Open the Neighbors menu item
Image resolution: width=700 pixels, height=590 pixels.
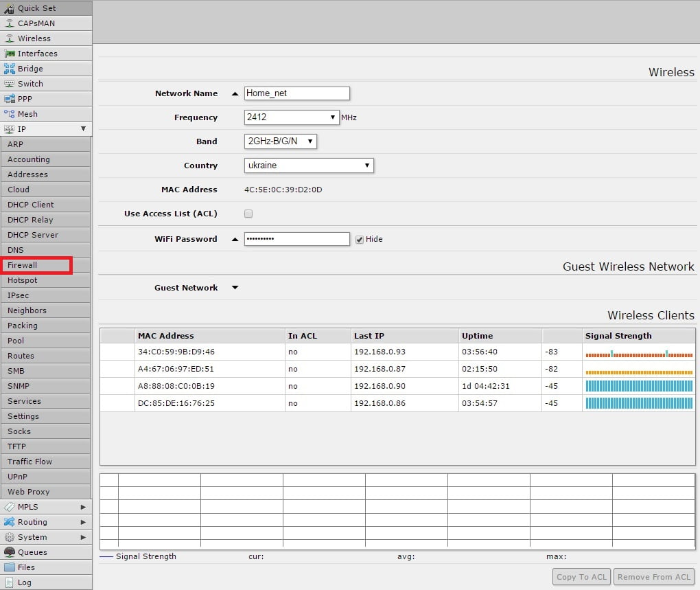click(45, 310)
